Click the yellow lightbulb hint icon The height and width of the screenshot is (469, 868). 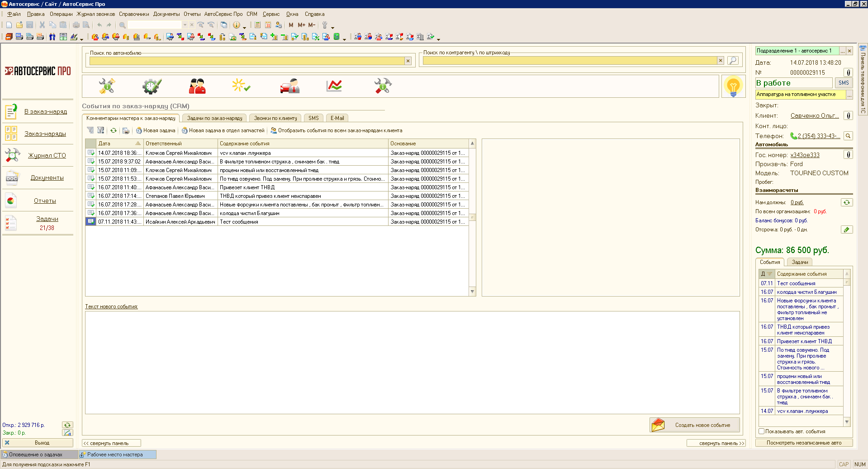pyautogui.click(x=733, y=86)
